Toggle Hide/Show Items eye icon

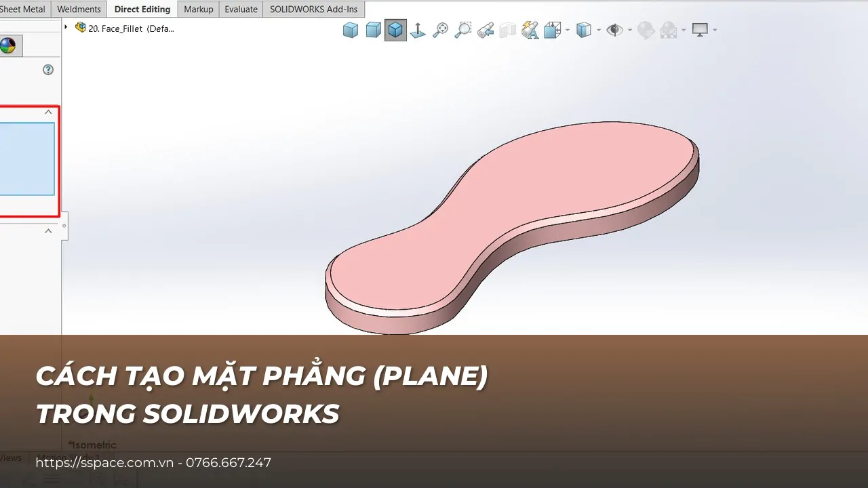[x=614, y=30]
